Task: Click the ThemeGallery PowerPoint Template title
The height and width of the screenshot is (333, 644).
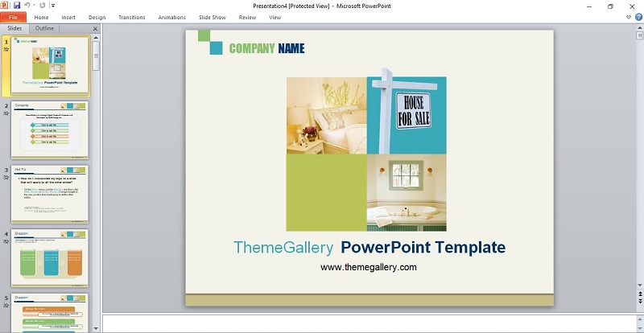Action: 369,248
